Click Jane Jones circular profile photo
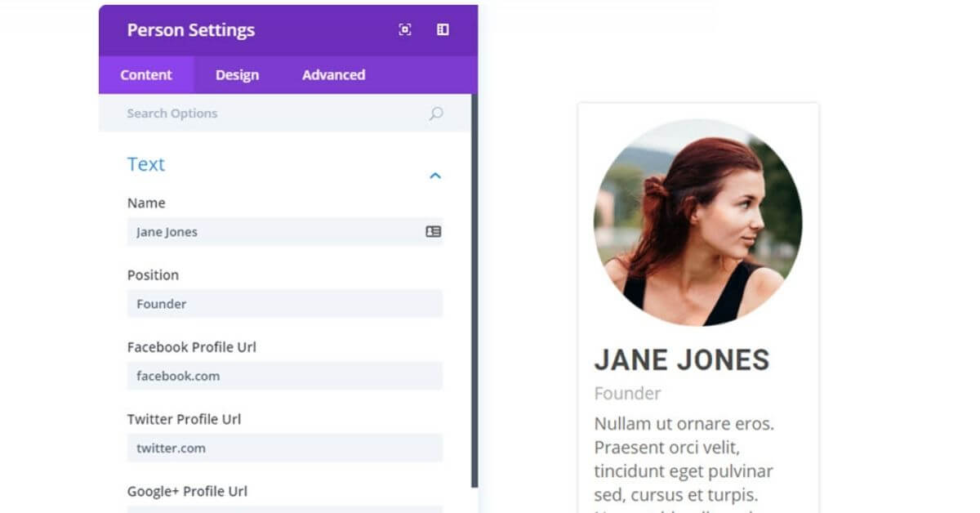The height and width of the screenshot is (513, 980). (698, 223)
